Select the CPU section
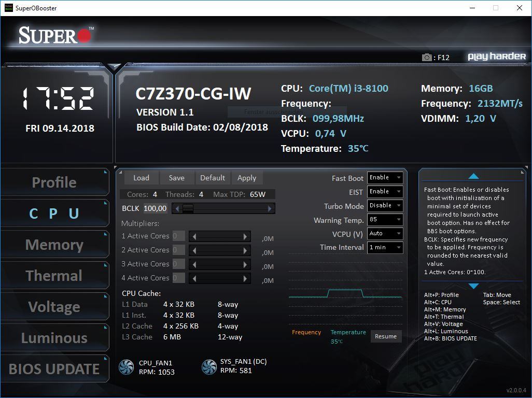This screenshot has height=398, width=532. click(54, 213)
